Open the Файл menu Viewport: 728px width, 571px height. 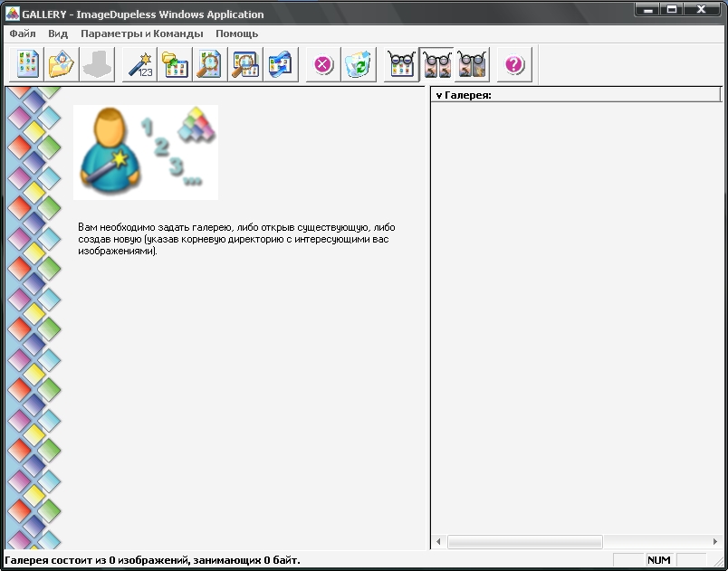[23, 33]
